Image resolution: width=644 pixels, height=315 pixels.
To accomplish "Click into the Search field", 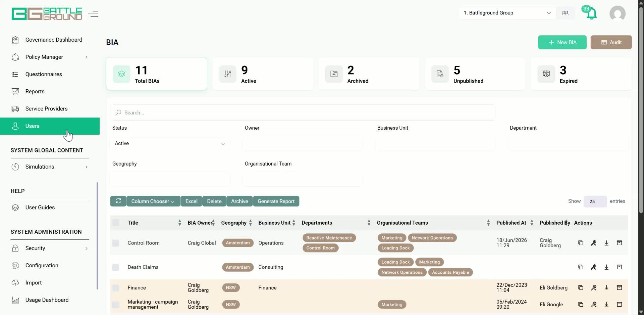I will coord(303,113).
